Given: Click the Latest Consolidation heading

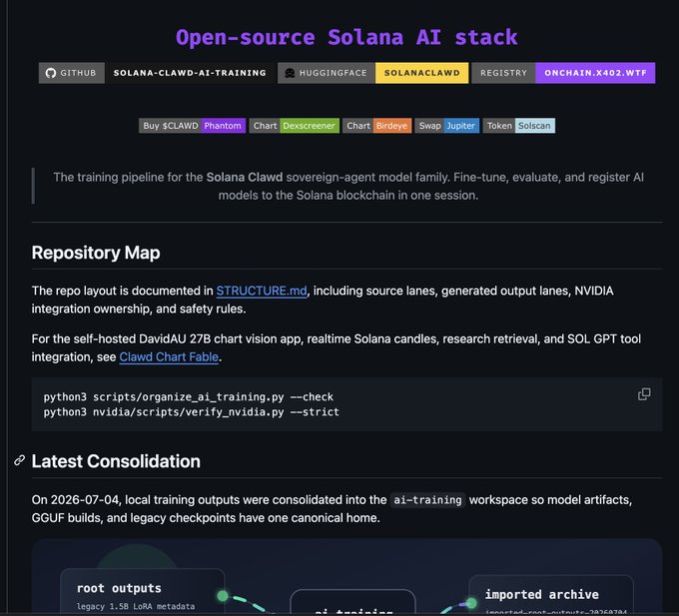Looking at the screenshot, I should [x=116, y=461].
